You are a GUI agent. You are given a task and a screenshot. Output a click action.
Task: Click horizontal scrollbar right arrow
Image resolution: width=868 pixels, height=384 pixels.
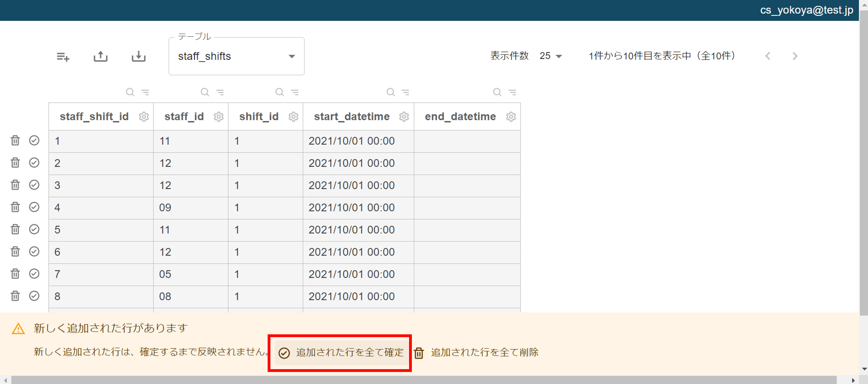point(853,380)
